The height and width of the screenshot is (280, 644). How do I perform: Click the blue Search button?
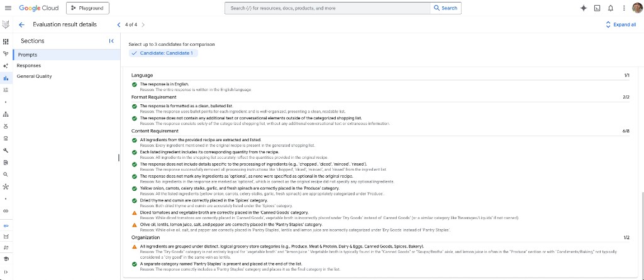(x=446, y=8)
